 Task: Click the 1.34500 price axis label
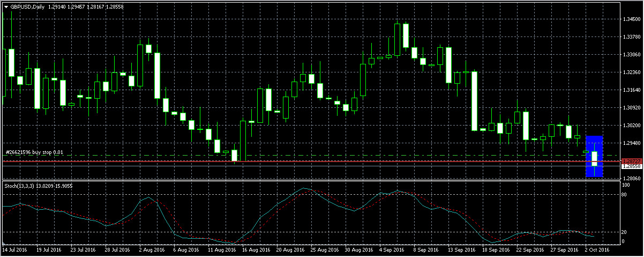click(x=632, y=19)
